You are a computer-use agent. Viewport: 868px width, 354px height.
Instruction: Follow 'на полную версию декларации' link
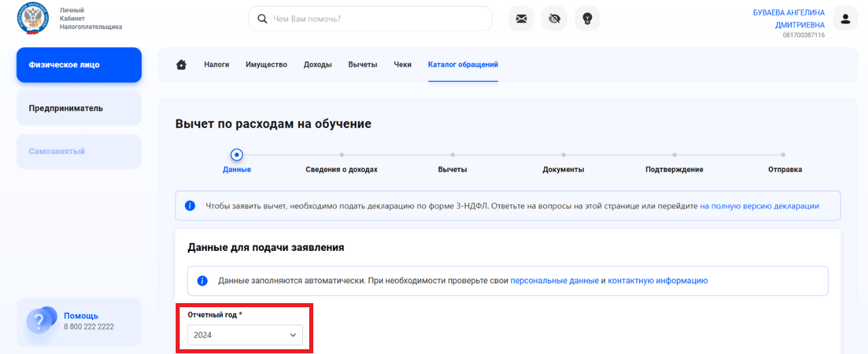point(759,205)
